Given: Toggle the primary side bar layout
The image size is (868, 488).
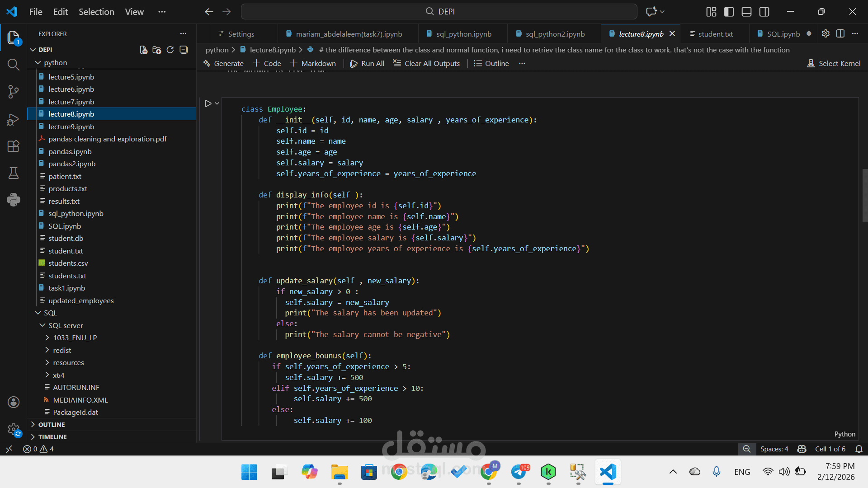Looking at the screenshot, I should coord(729,12).
